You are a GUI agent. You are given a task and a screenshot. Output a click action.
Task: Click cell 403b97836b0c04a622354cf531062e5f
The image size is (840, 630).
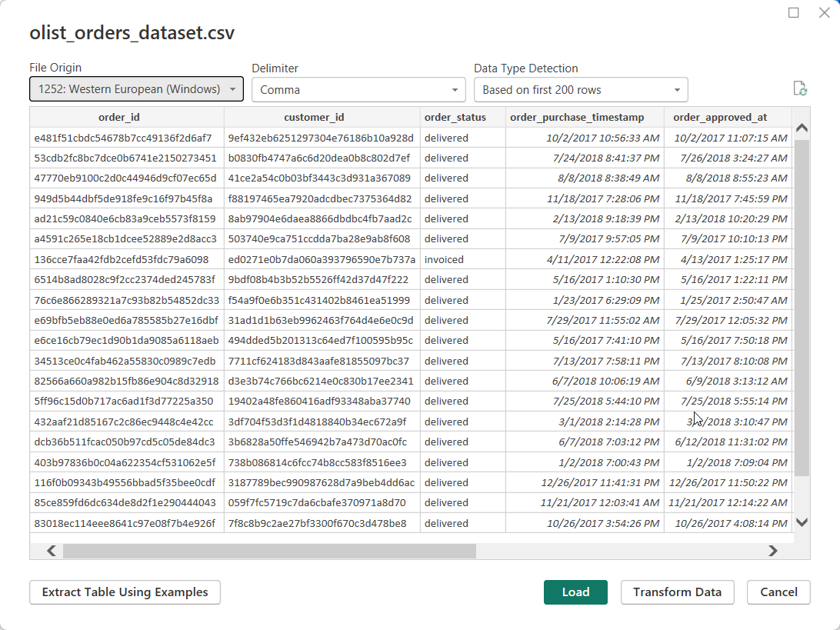(x=126, y=462)
